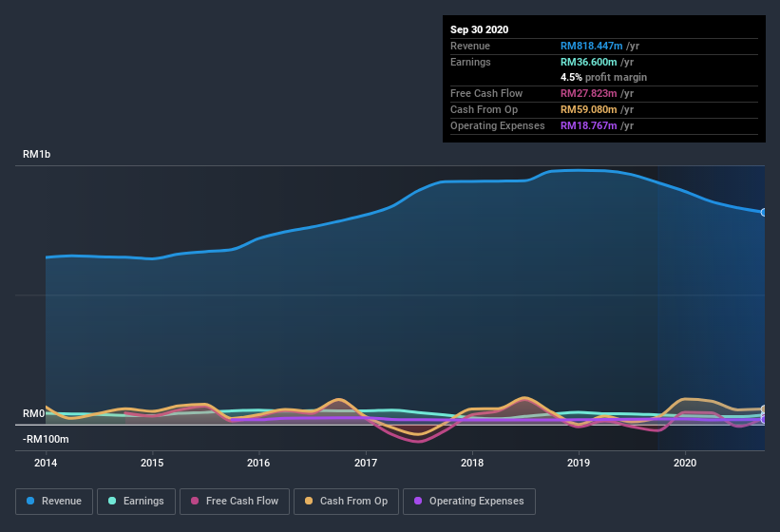Click the RM59.080m cash from op value
The image size is (780, 532).
(588, 109)
